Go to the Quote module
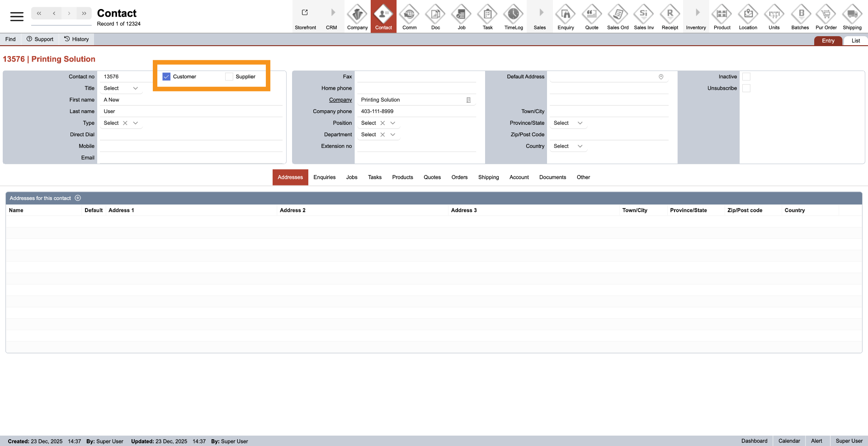 (x=591, y=17)
